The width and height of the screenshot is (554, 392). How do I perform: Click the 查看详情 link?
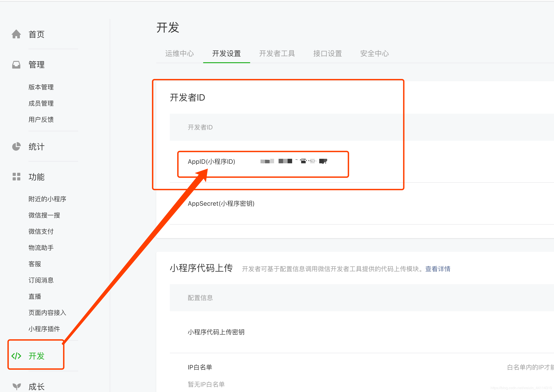pyautogui.click(x=438, y=269)
